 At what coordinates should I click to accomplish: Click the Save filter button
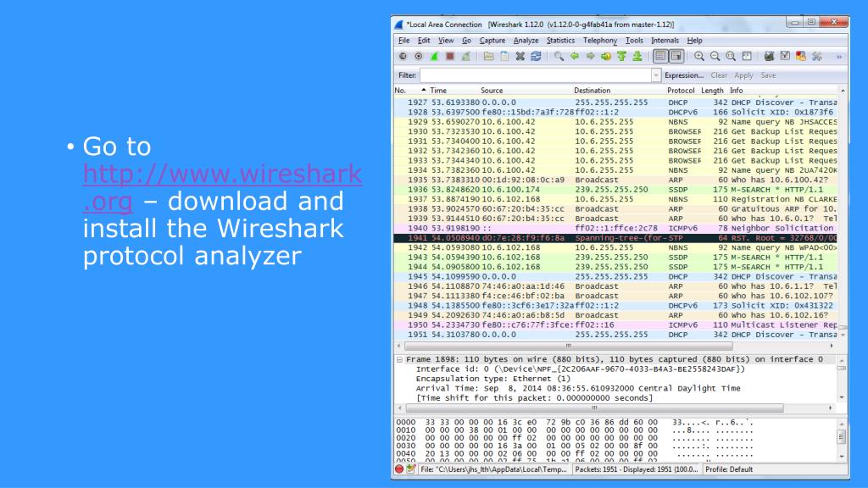coord(768,75)
